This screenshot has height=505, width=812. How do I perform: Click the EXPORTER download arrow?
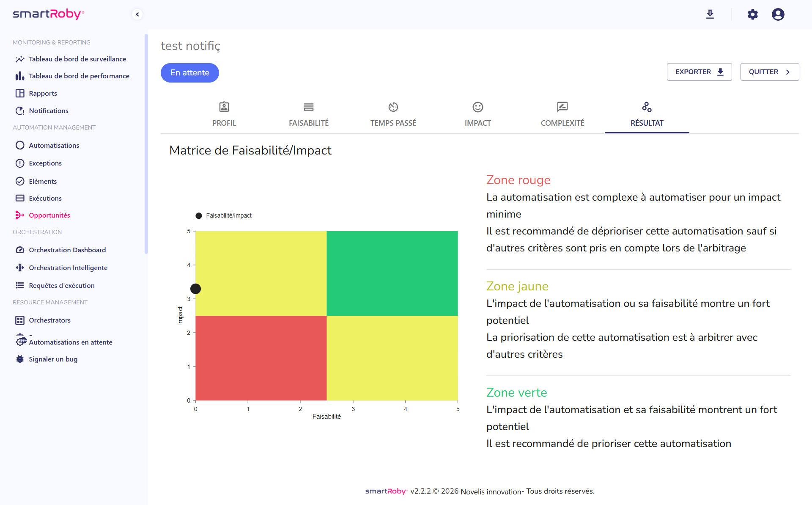click(x=720, y=72)
